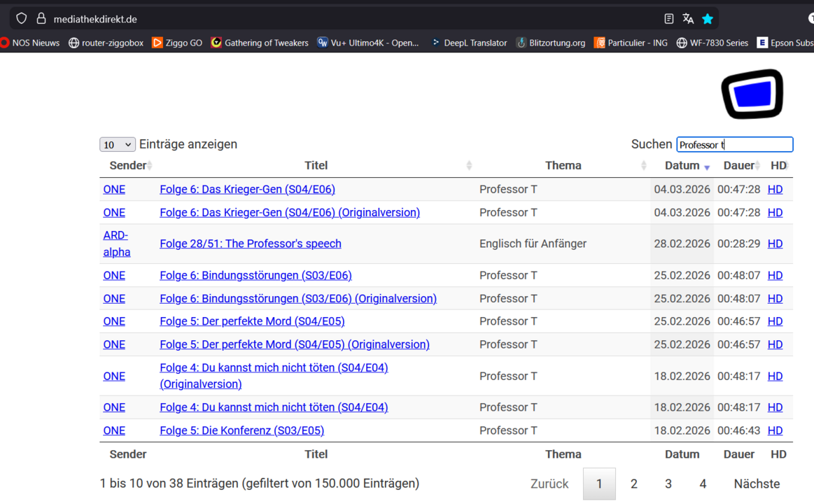Toggle sorting on the Dauer column
Viewport: 814px width, 504px height.
(x=739, y=165)
